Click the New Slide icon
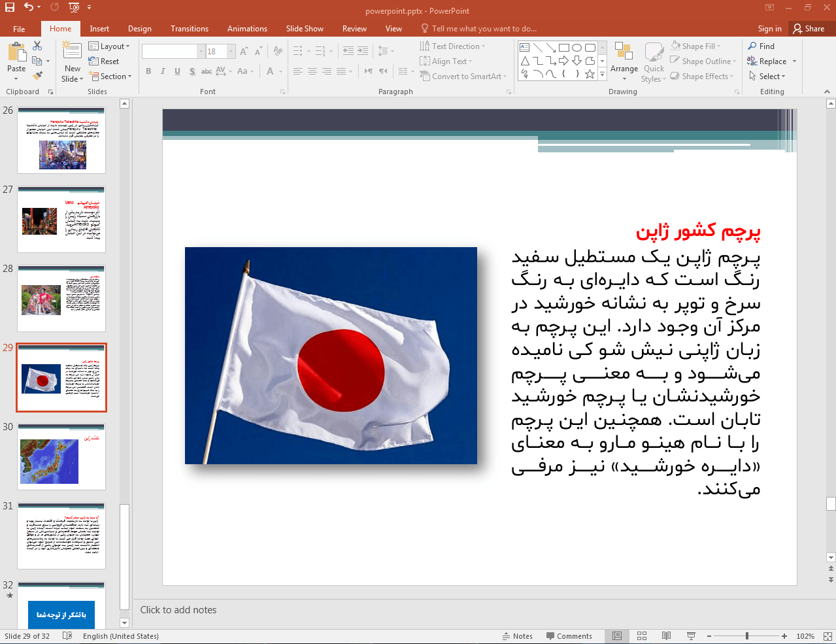This screenshot has height=644, width=836. point(72,51)
